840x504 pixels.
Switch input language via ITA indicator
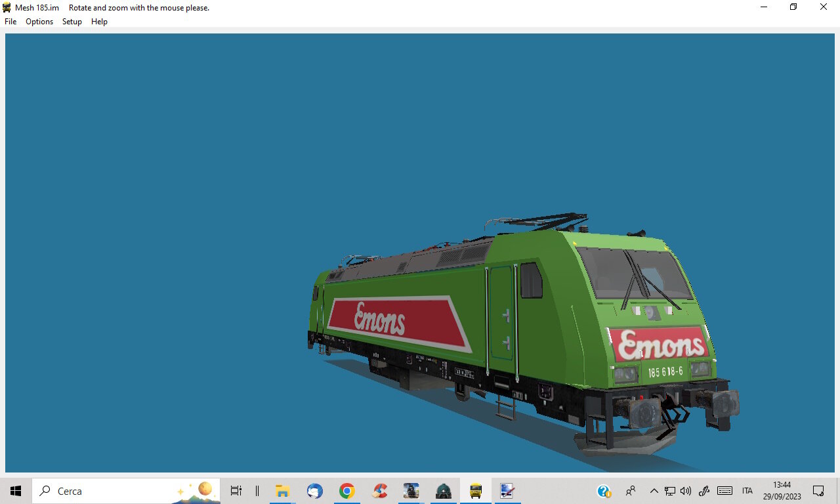(747, 491)
